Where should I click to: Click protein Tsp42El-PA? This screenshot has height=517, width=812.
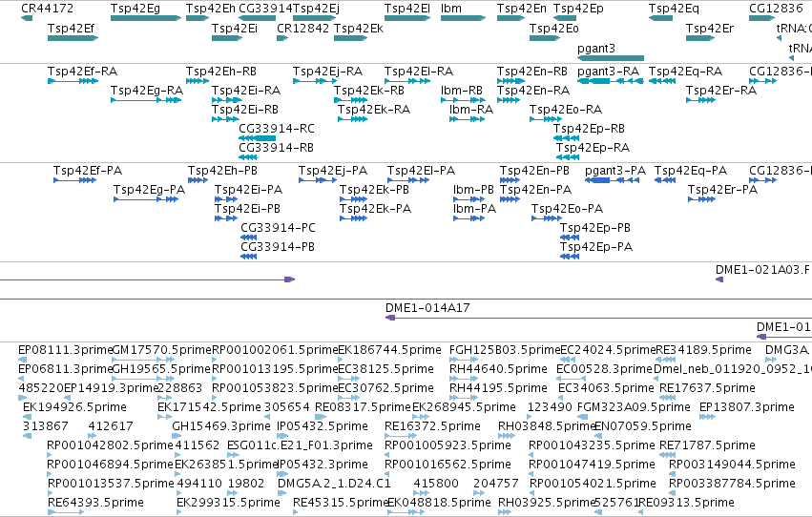pyautogui.click(x=408, y=180)
